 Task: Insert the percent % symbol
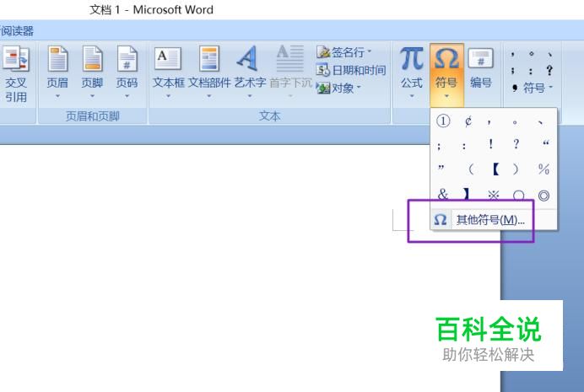coord(543,169)
